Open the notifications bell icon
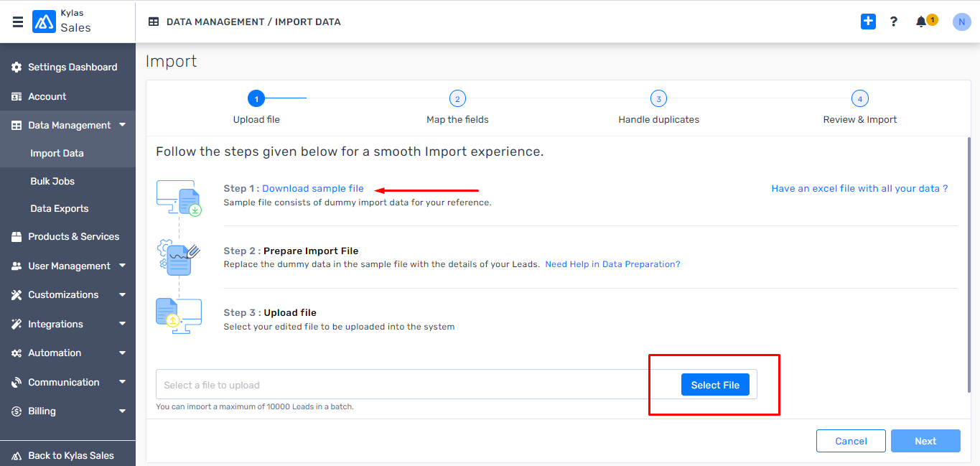Image resolution: width=980 pixels, height=466 pixels. [921, 22]
